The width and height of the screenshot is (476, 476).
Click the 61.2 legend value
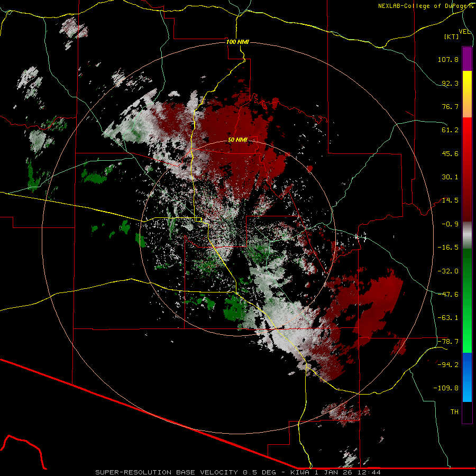450,130
